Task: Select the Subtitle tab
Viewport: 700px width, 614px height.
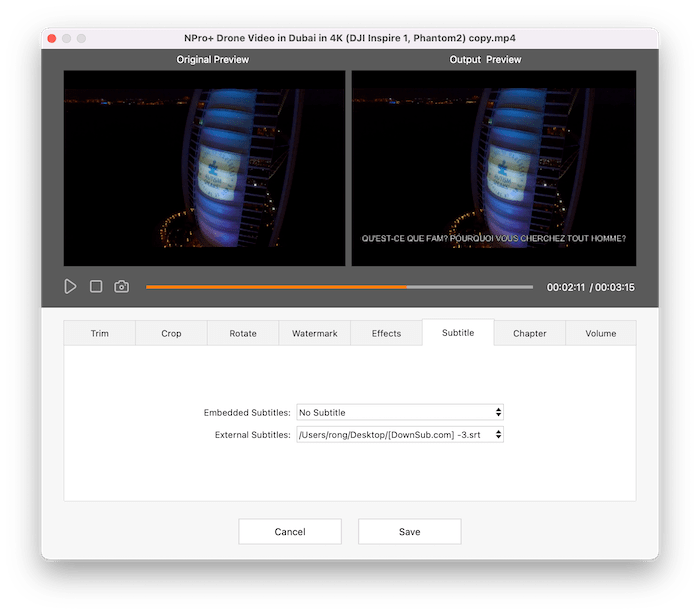Action: click(458, 333)
